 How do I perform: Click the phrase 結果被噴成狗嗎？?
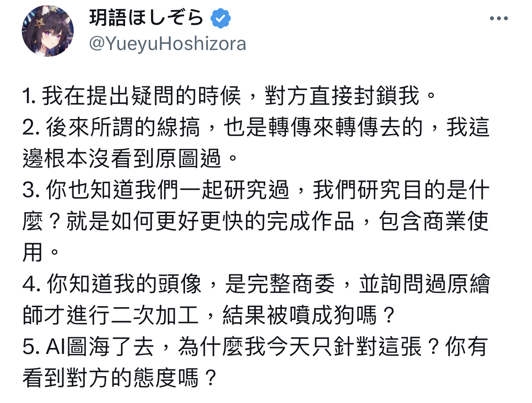point(309,315)
